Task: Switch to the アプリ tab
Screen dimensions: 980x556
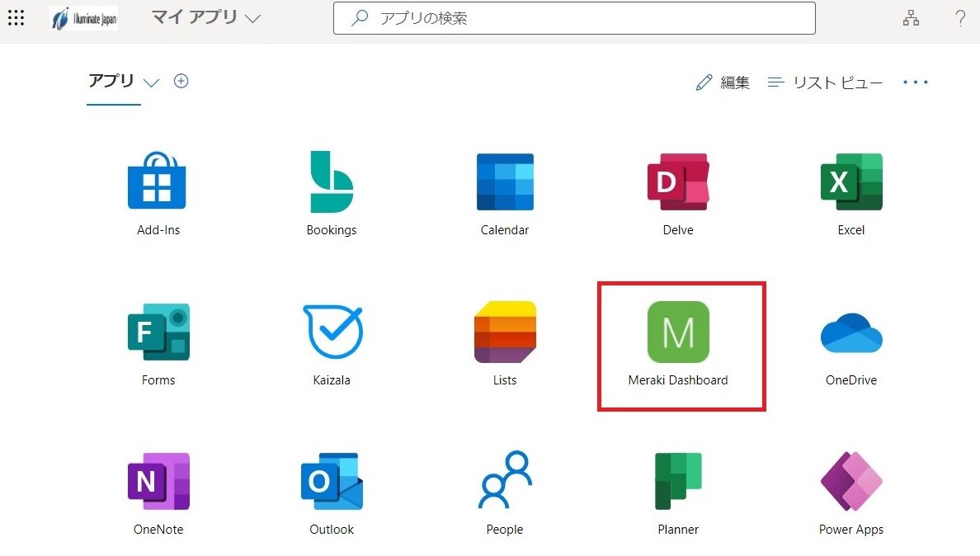Action: click(x=110, y=81)
